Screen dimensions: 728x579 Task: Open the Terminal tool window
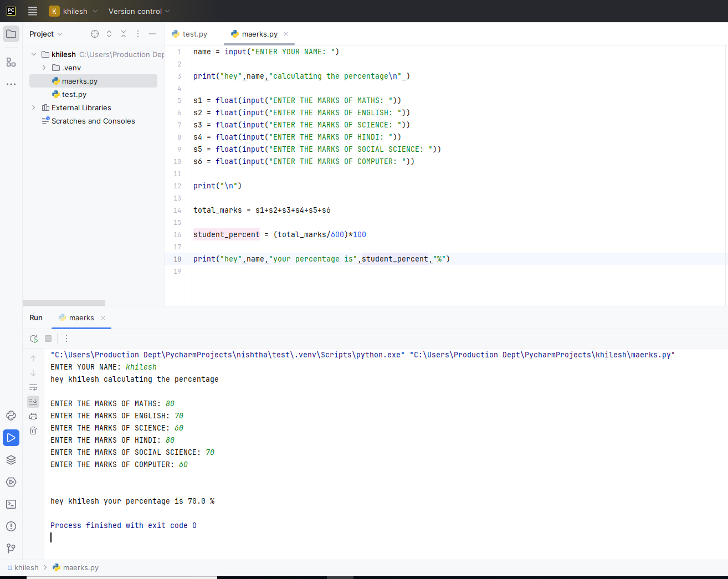11,504
